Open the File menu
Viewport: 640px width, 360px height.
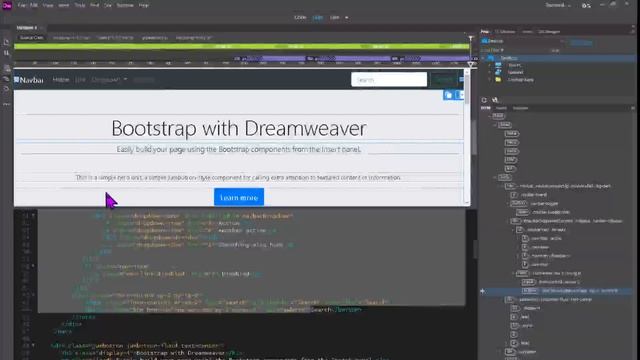[22, 5]
